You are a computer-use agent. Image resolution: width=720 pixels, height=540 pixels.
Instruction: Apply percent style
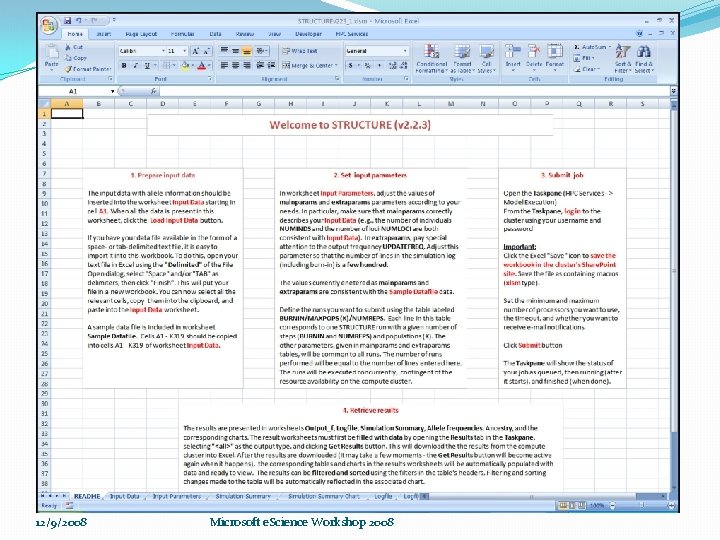pos(367,66)
